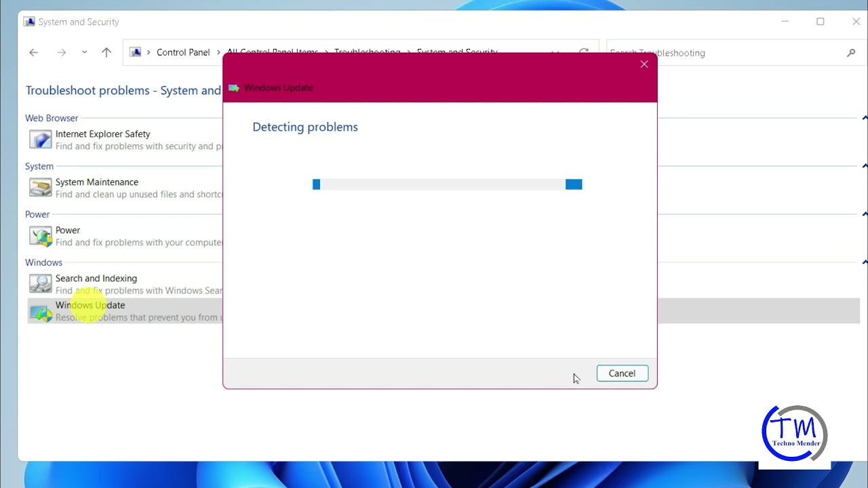Go back in Control Panel navigation

click(33, 52)
